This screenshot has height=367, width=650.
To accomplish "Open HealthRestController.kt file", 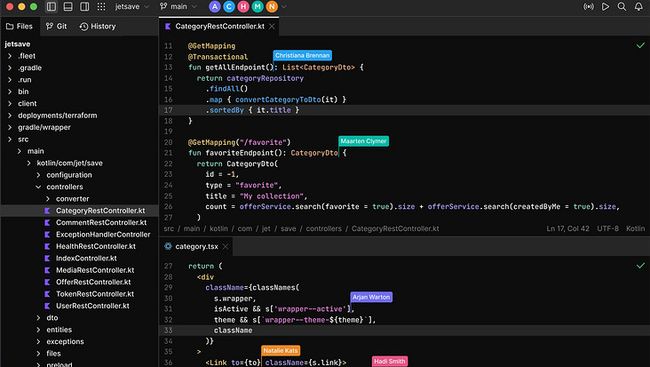I will click(x=96, y=246).
